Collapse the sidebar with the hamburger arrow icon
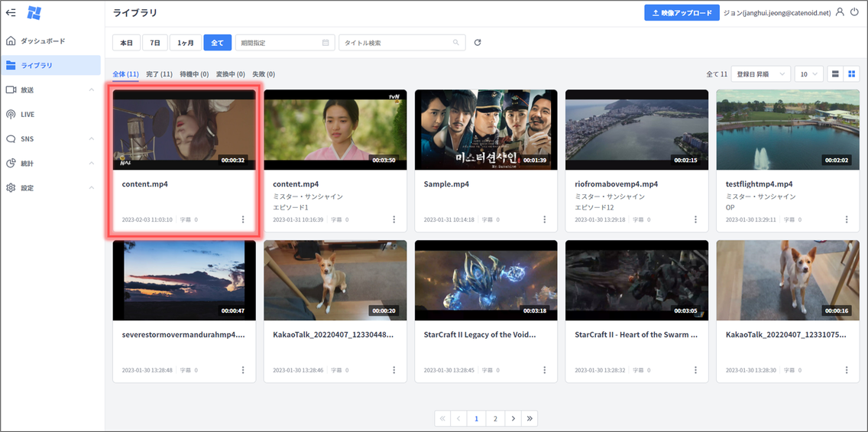Image resolution: width=868 pixels, height=432 pixels. point(11,12)
